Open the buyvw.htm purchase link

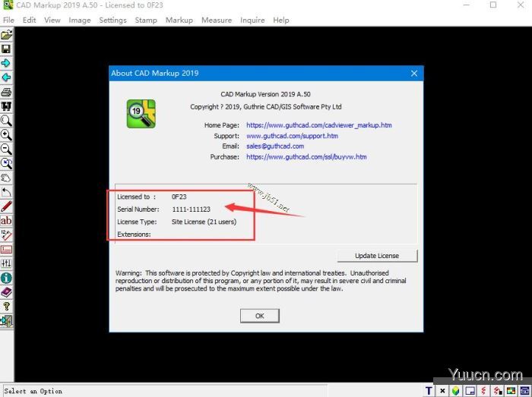point(306,157)
